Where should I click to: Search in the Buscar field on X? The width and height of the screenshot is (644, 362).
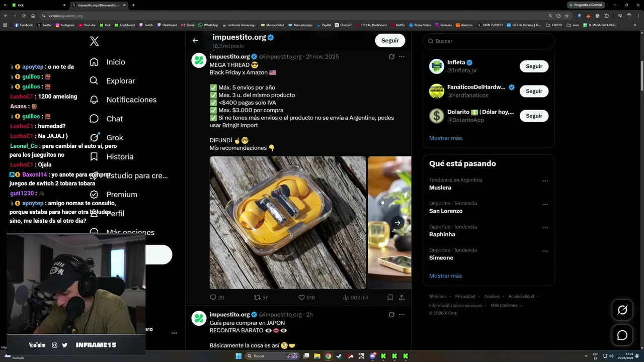click(489, 41)
